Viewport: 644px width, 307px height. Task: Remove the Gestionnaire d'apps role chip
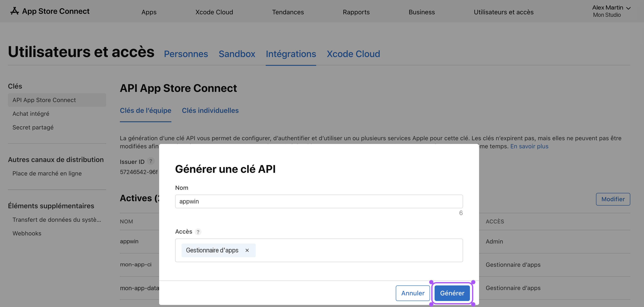tap(247, 250)
